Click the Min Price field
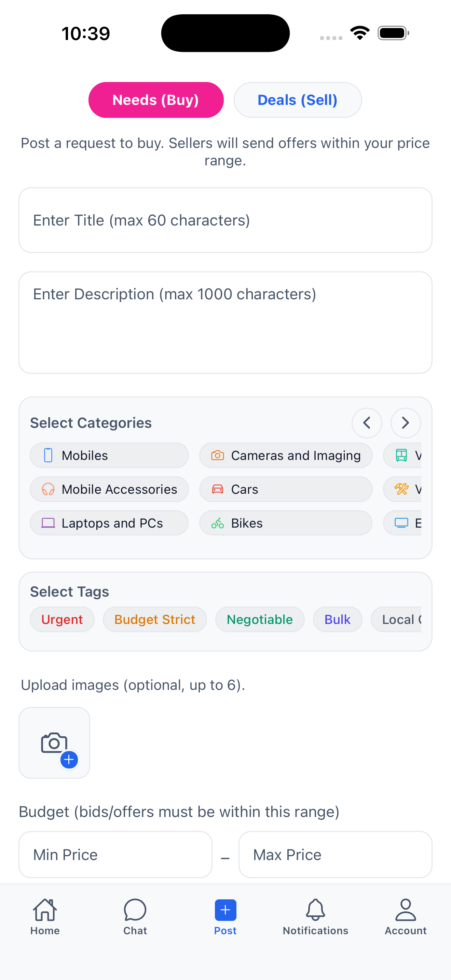 pos(115,855)
